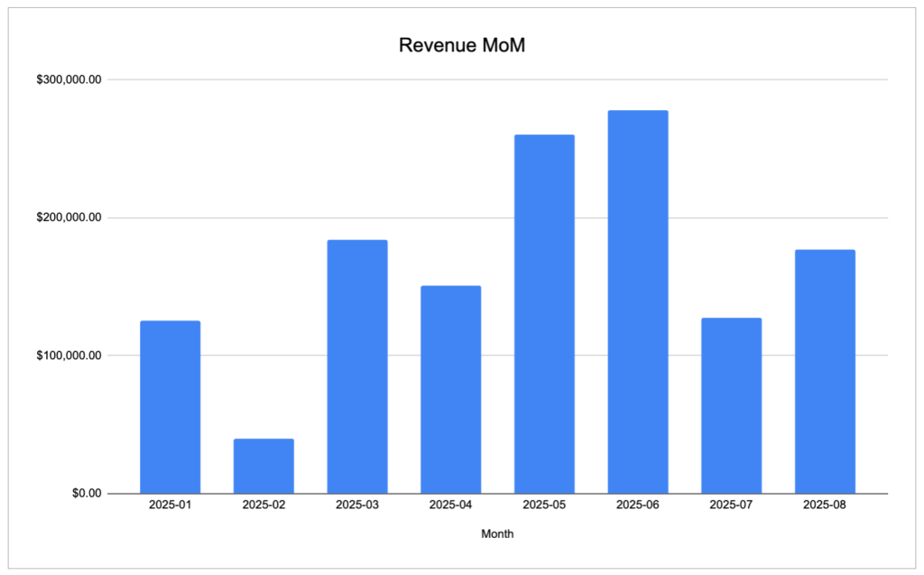Image resolution: width=924 pixels, height=575 pixels.
Task: Click the Revenue MoM chart title
Action: click(461, 46)
